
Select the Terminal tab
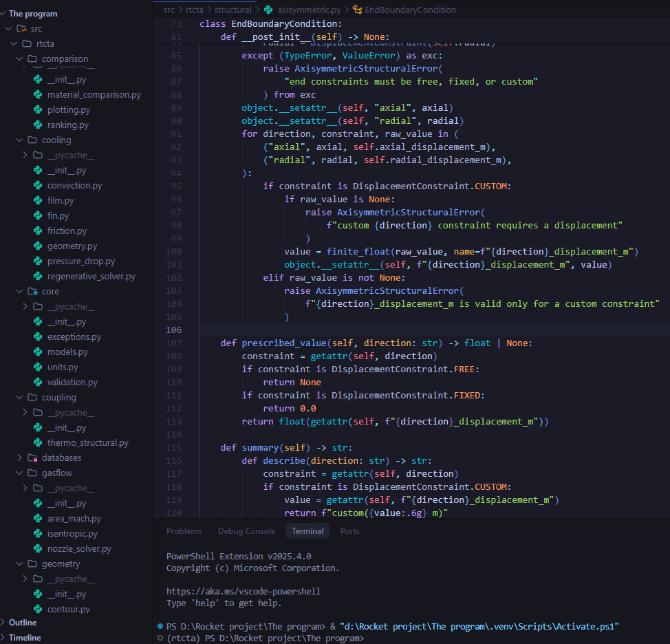coord(307,531)
